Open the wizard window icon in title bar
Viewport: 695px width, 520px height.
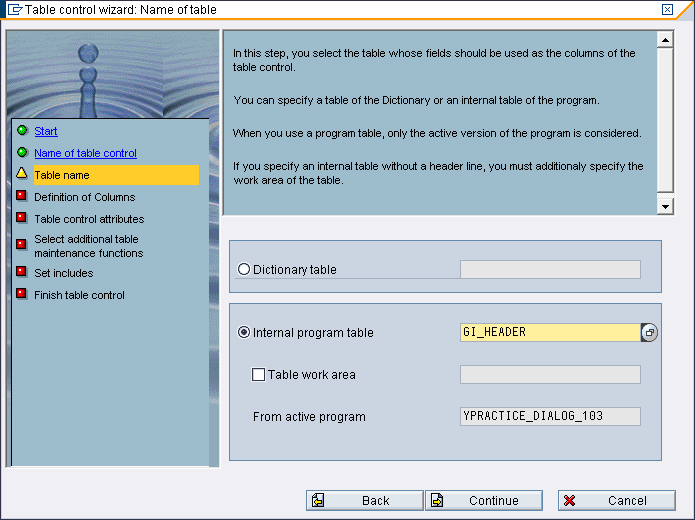(x=14, y=10)
